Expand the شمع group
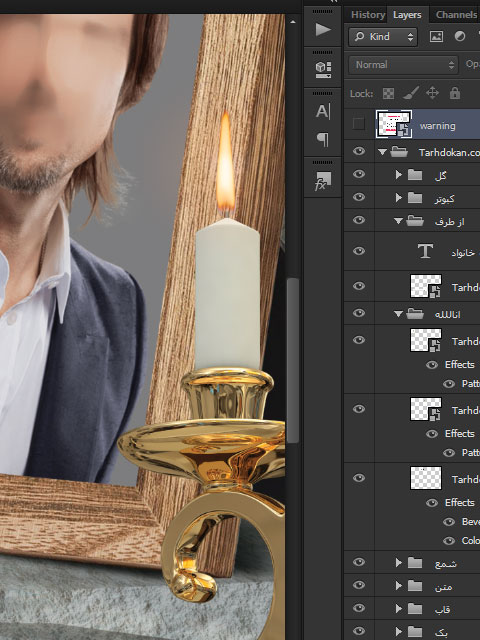The height and width of the screenshot is (640, 480). point(399,563)
